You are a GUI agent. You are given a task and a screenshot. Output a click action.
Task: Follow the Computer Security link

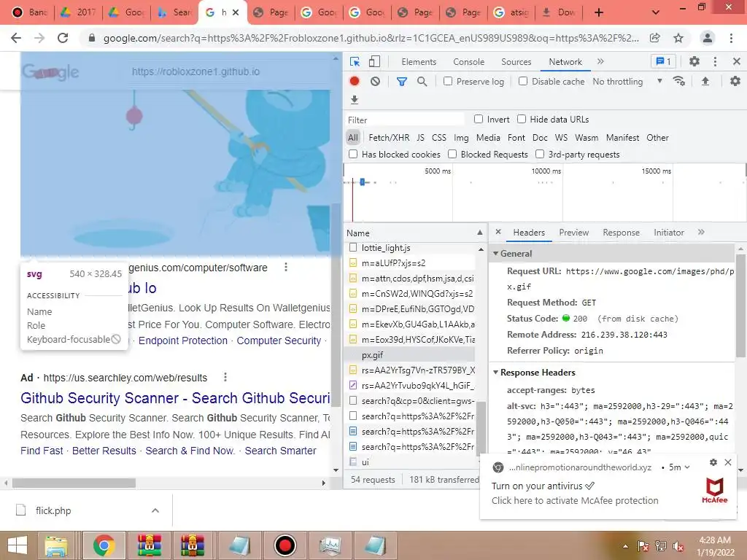click(x=279, y=341)
